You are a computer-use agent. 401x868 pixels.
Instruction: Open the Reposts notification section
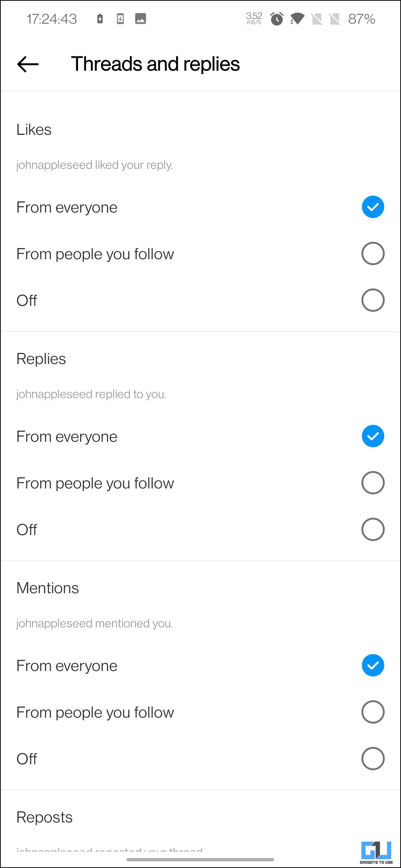click(44, 817)
